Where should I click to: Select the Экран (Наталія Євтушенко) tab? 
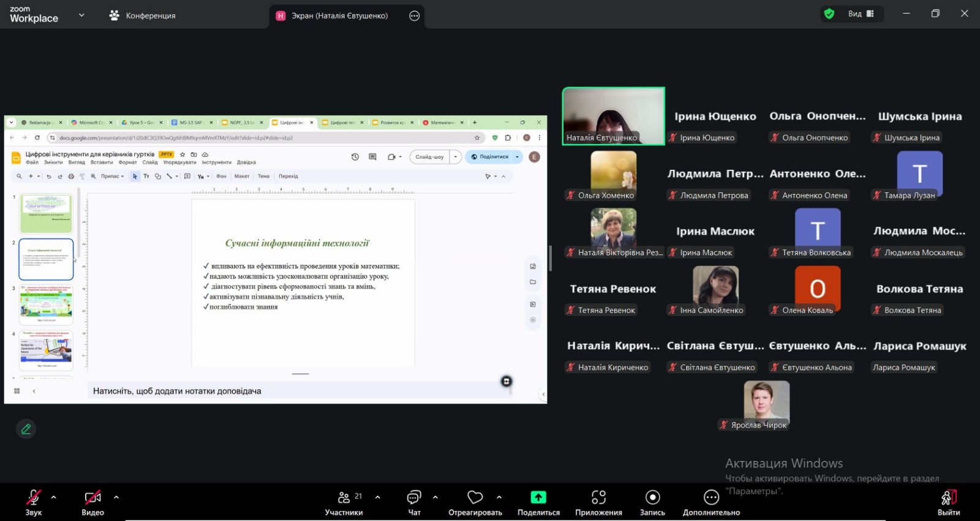point(339,16)
